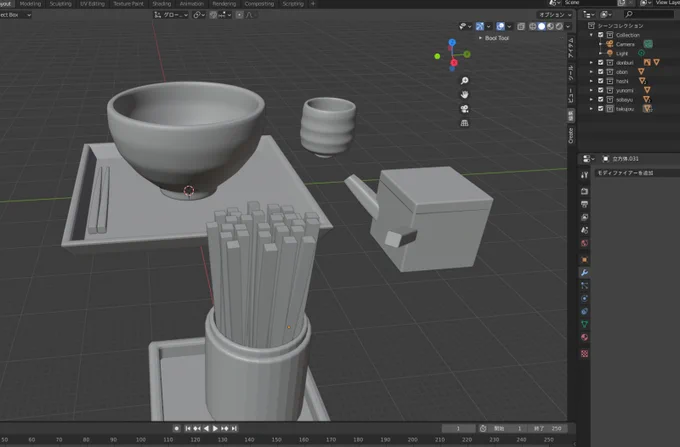Image resolution: width=680 pixels, height=447 pixels.
Task: Toggle viewport overlays button
Action: click(x=500, y=26)
